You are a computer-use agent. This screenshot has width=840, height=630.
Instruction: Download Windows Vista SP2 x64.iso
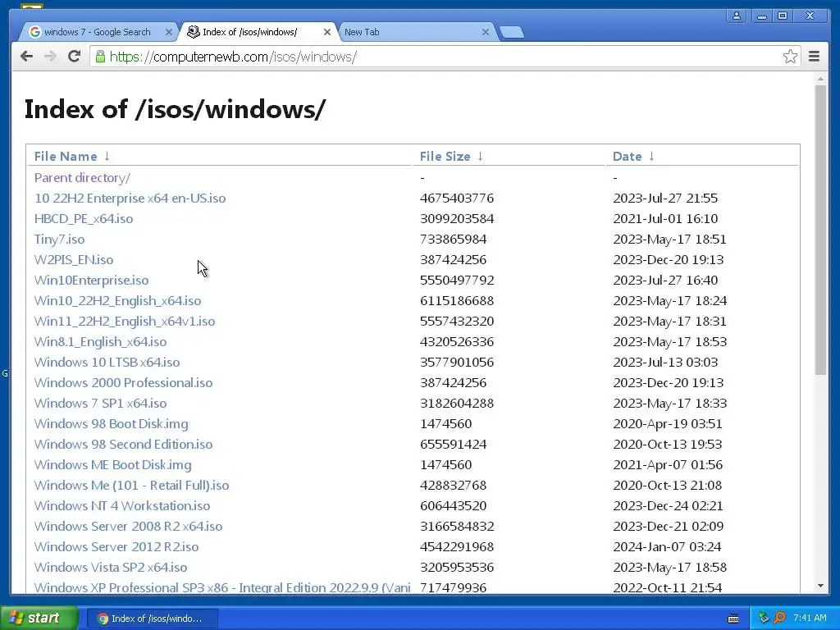[x=111, y=568]
